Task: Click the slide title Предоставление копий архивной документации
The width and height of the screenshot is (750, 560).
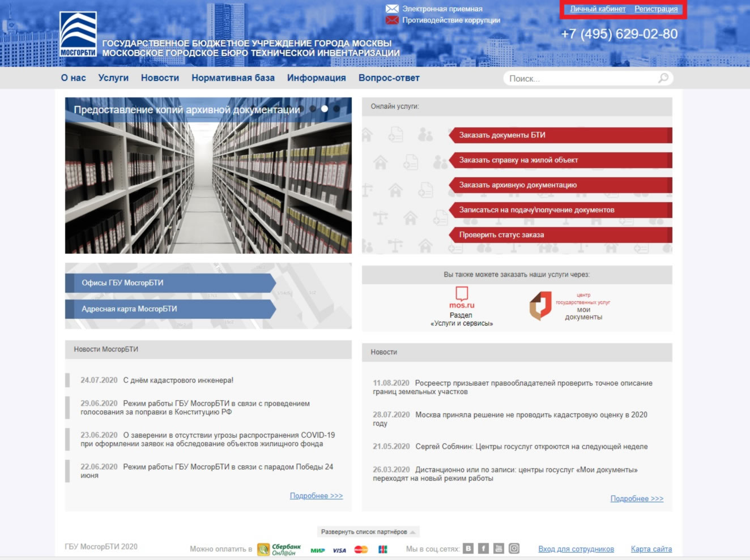Action: coord(187,110)
